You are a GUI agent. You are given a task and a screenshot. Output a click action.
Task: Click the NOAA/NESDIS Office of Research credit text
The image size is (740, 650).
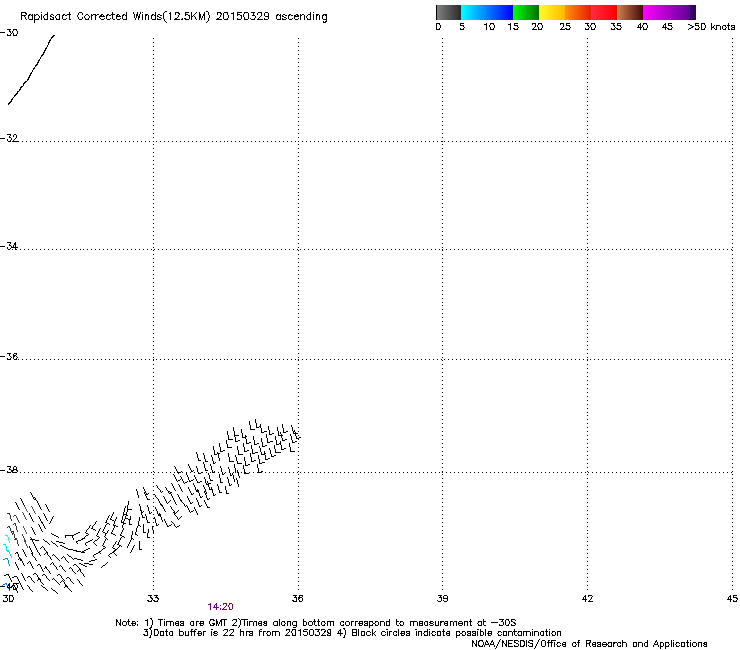pos(589,644)
